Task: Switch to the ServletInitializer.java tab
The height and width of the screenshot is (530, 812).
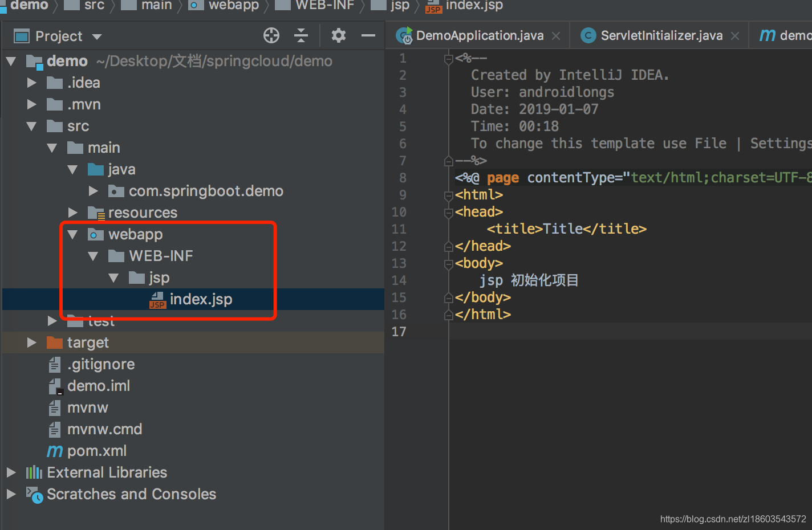Action: click(x=660, y=35)
